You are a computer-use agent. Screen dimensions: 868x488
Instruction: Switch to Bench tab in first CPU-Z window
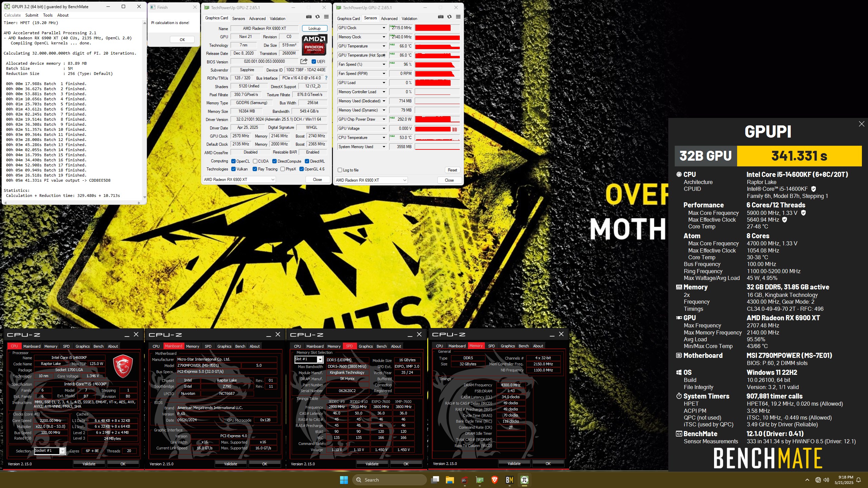tap(98, 346)
